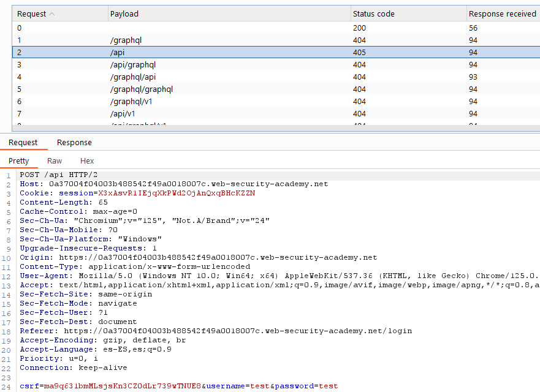Click the Sec-Fetch-Mode: navigate header
This screenshot has width=540, height=392.
78,304
